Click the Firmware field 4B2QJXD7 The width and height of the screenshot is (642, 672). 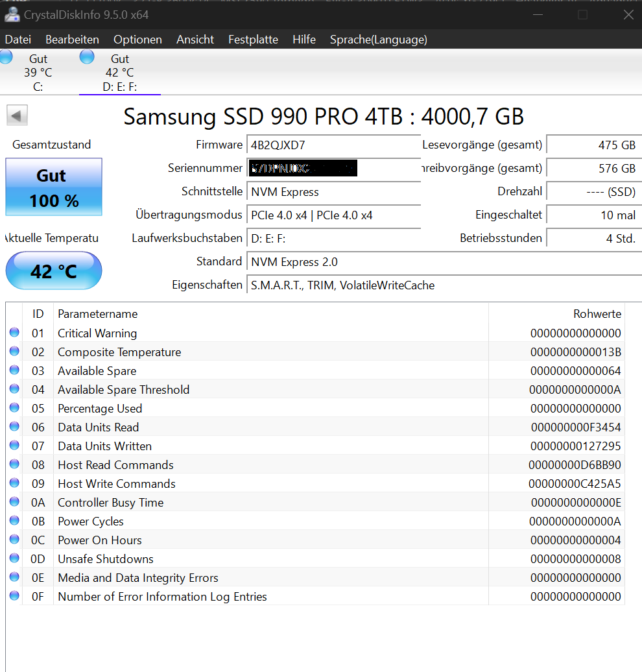(x=333, y=145)
